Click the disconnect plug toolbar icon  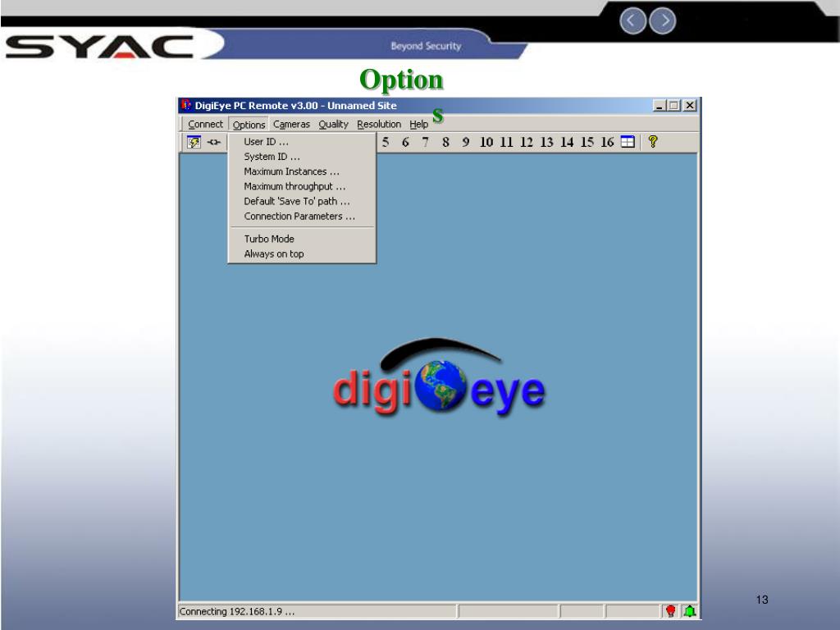tap(214, 142)
